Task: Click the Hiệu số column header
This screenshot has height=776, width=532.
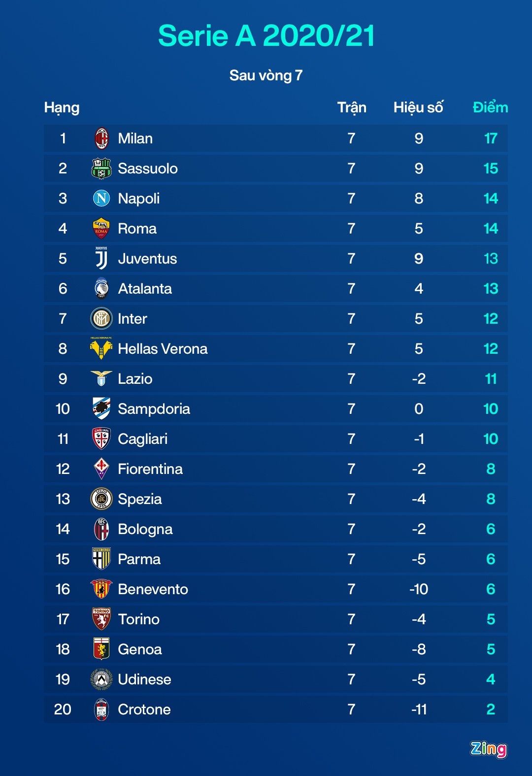Action: [418, 107]
